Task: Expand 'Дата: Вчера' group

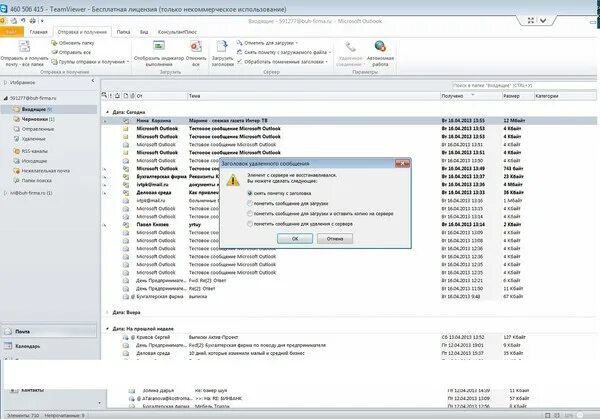Action: coord(108,313)
